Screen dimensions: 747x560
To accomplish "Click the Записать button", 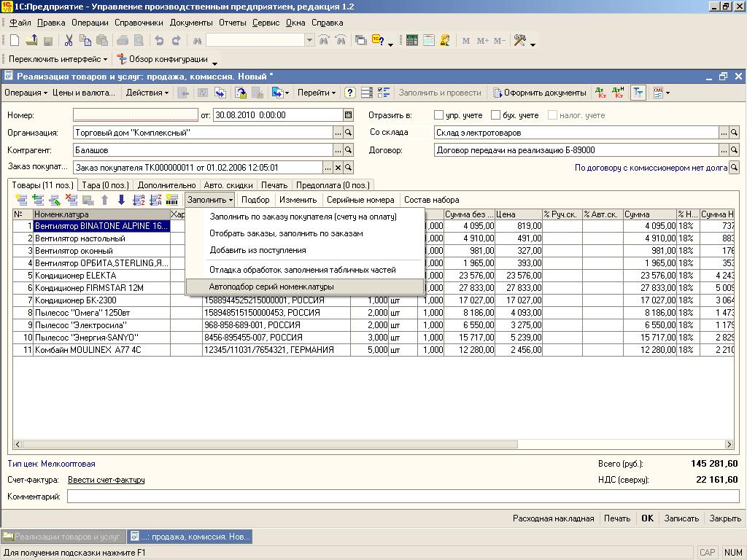I will pos(681,518).
